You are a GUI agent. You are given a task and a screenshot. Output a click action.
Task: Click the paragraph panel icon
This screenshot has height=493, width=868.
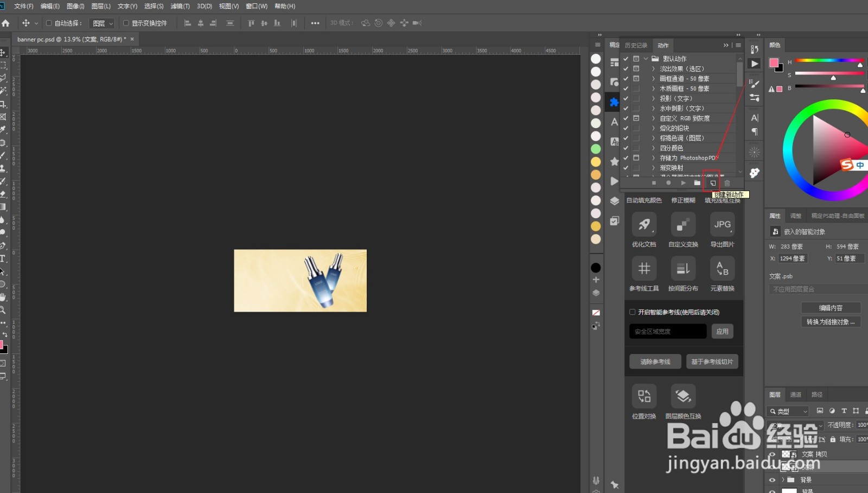click(755, 132)
